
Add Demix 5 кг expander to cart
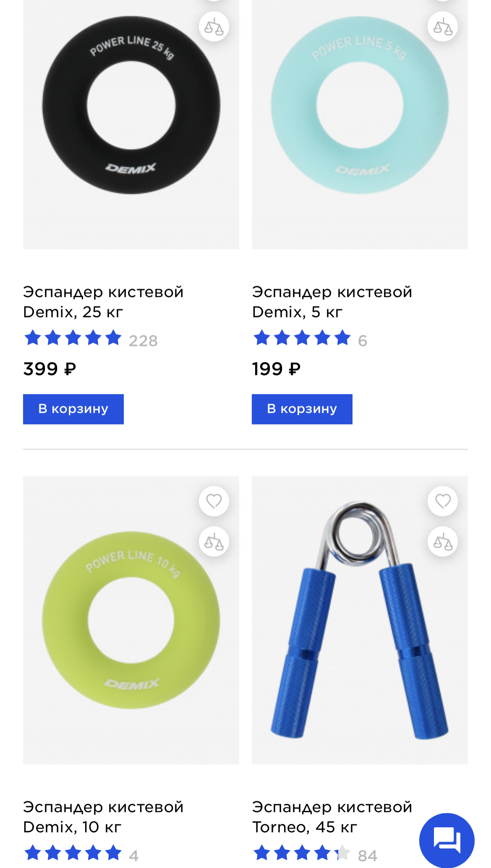click(302, 409)
